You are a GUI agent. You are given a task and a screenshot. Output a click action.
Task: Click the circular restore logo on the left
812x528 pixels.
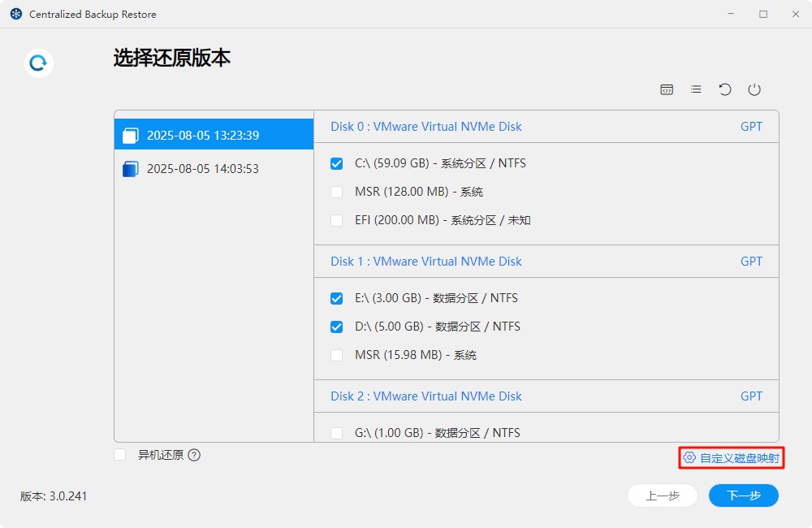[38, 63]
